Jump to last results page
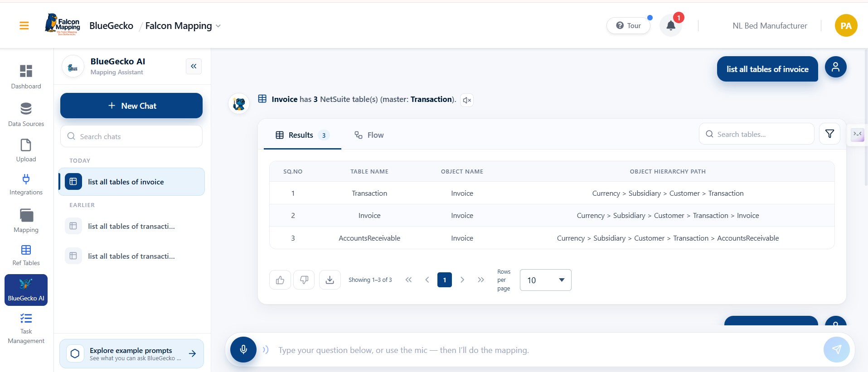This screenshot has height=372, width=868. 481,280
